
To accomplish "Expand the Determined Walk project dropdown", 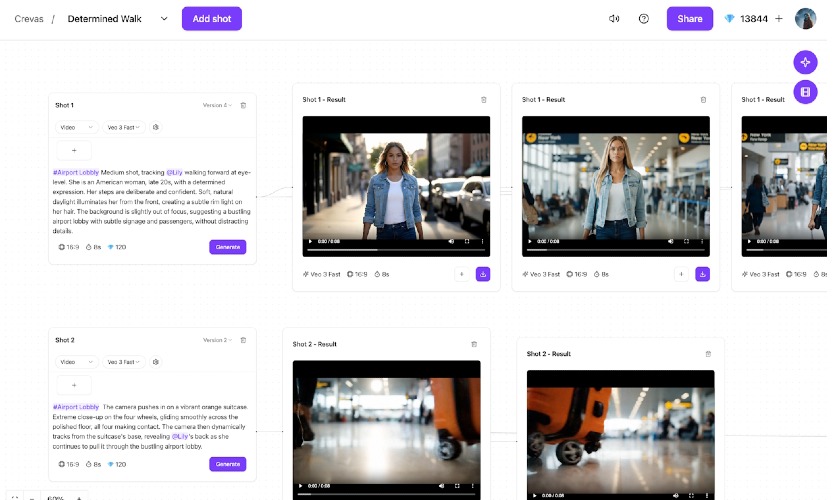I will (x=164, y=19).
